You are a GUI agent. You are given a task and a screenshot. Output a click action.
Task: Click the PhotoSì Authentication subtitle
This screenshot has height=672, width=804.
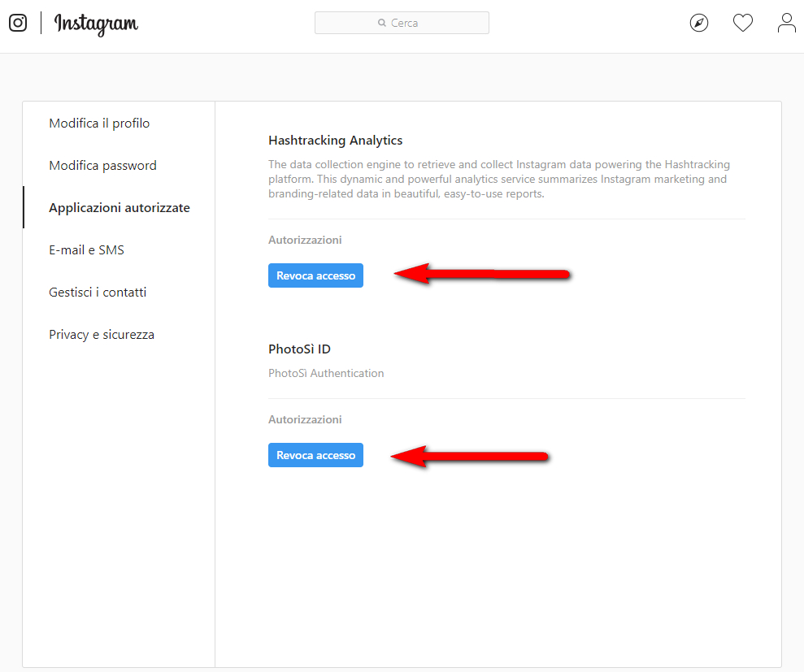[326, 373]
